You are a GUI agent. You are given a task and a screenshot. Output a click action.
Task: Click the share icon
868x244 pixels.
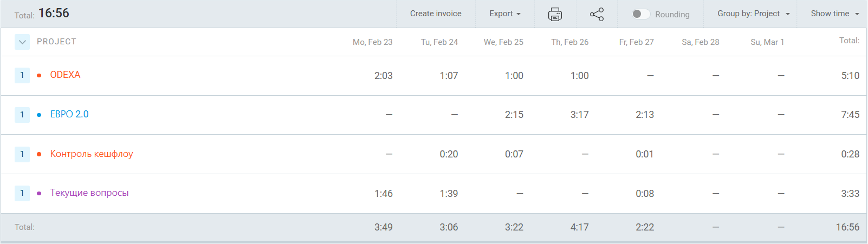point(597,14)
